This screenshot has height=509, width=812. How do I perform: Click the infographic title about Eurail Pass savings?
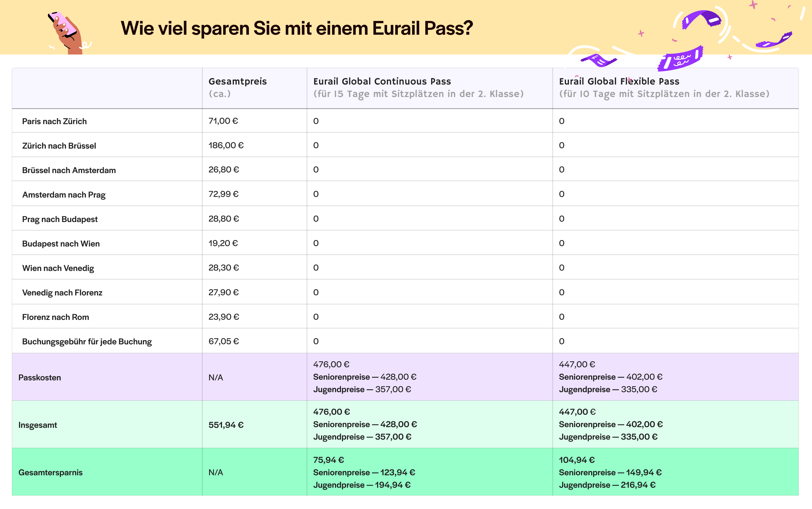pyautogui.click(x=297, y=28)
